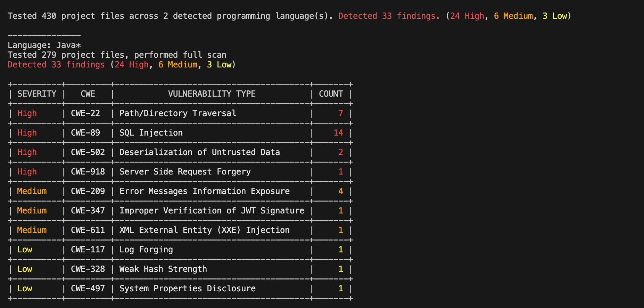Click 'Detected 33 findings.' in top line

[x=389, y=16]
